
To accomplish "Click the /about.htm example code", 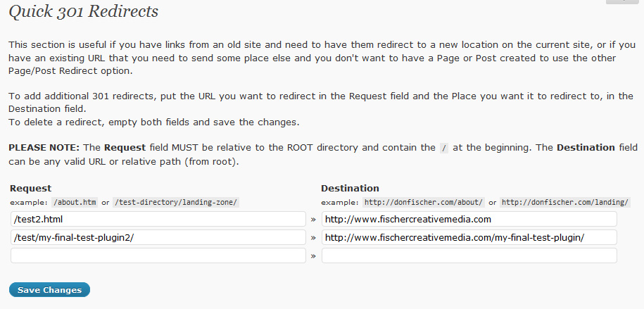I will coord(75,203).
